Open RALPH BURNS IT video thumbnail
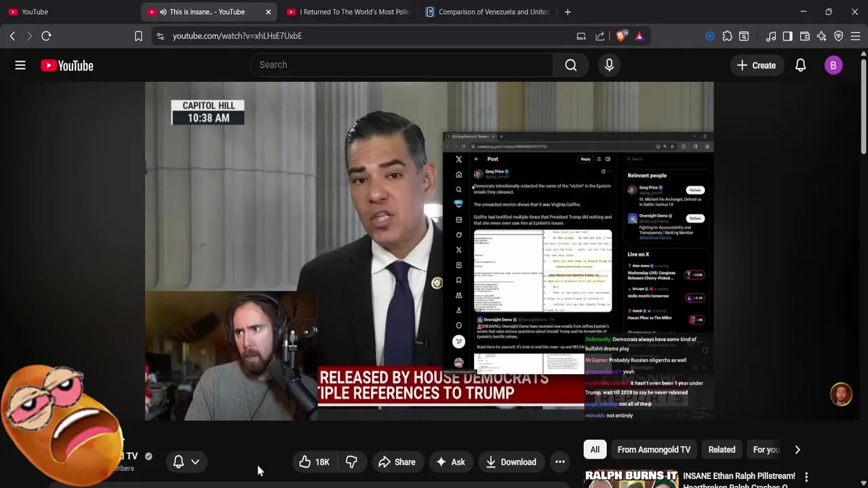This screenshot has width=868, height=488. pyautogui.click(x=631, y=479)
